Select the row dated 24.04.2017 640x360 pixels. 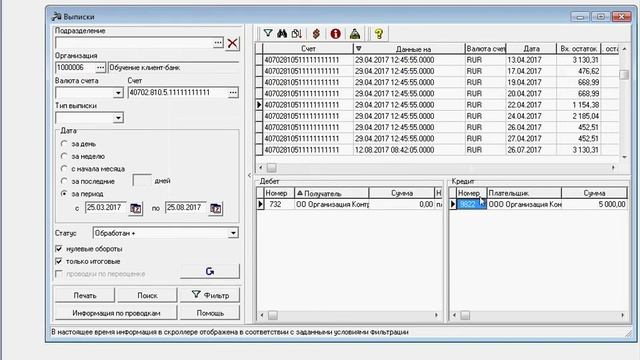point(437,116)
